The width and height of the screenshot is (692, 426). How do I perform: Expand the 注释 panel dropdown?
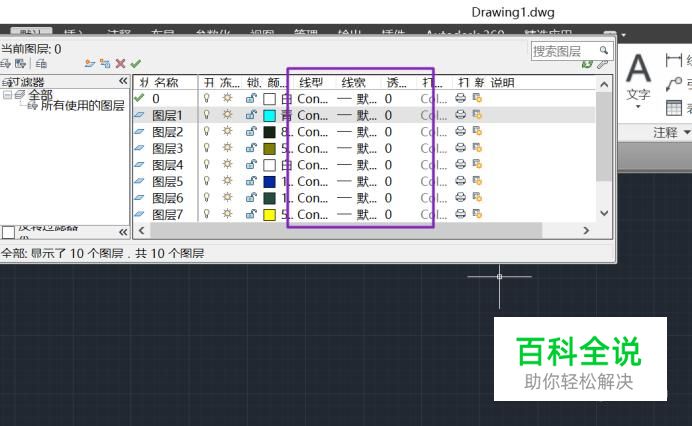687,132
